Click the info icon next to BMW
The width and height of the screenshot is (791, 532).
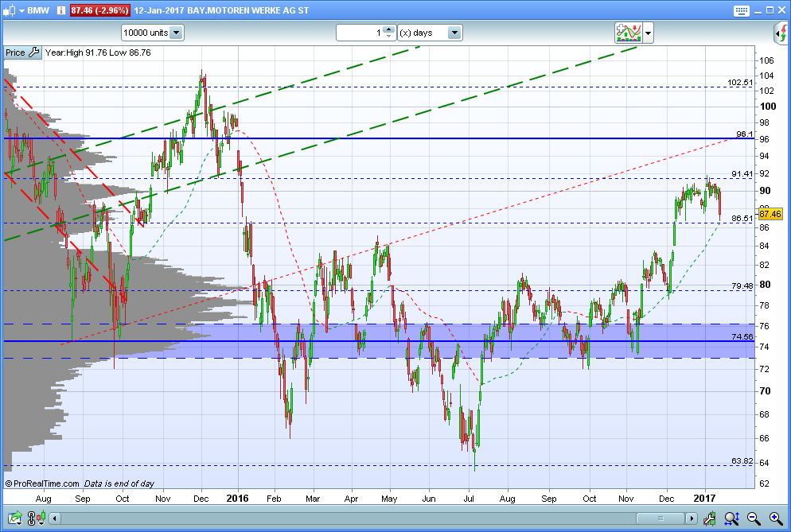(x=61, y=10)
